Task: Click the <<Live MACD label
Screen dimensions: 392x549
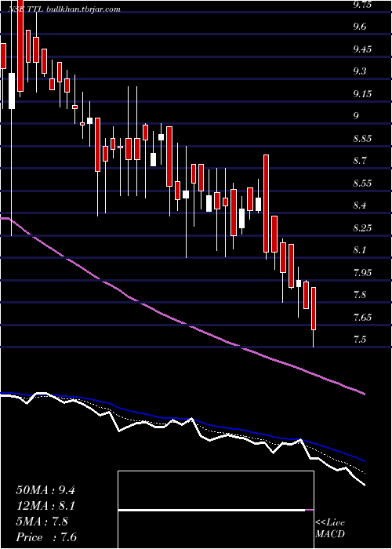Action: tap(330, 529)
